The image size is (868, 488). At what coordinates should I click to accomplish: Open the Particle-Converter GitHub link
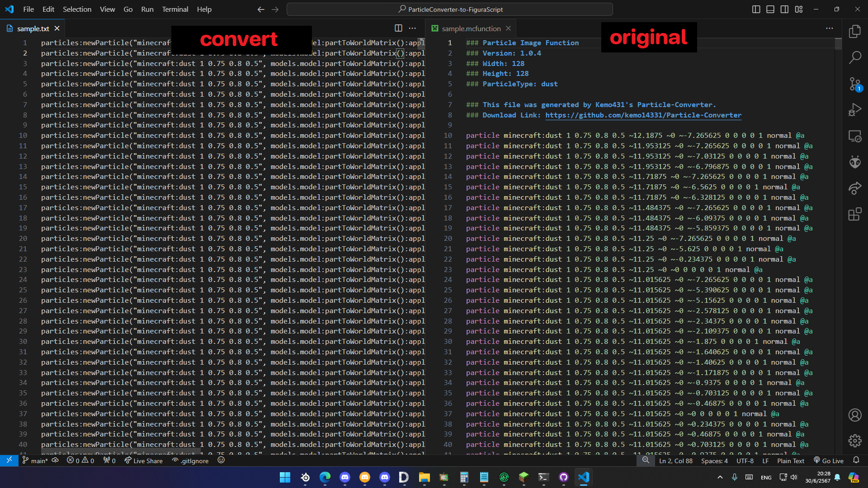tap(643, 115)
